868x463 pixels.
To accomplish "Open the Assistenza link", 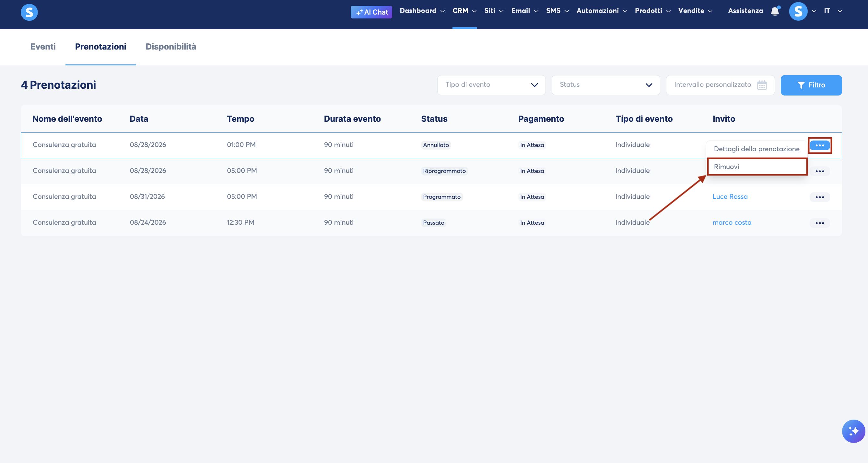I will 745,11.
